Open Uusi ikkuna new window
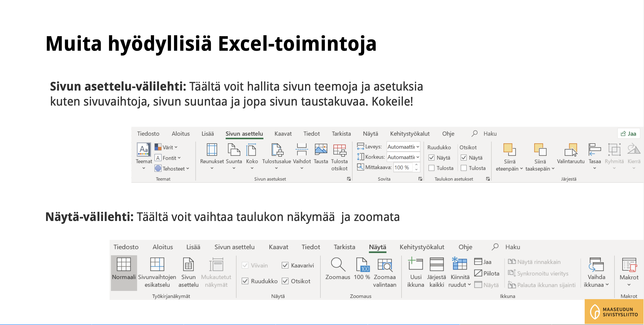 416,272
